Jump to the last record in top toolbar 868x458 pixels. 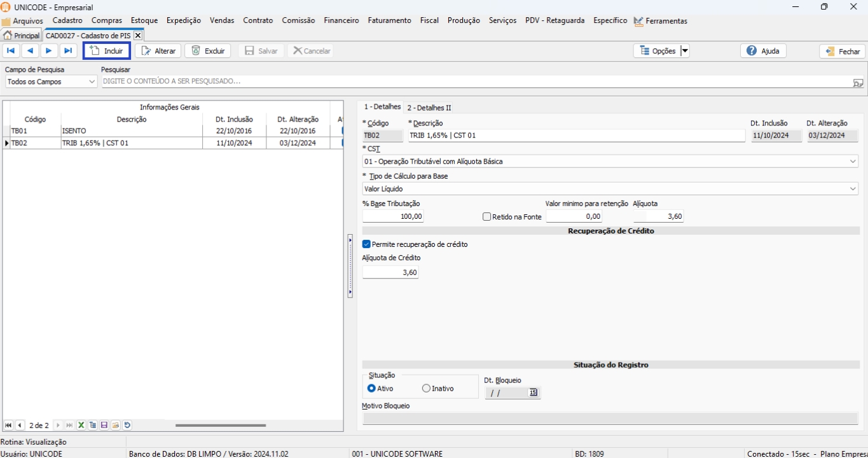pyautogui.click(x=68, y=51)
